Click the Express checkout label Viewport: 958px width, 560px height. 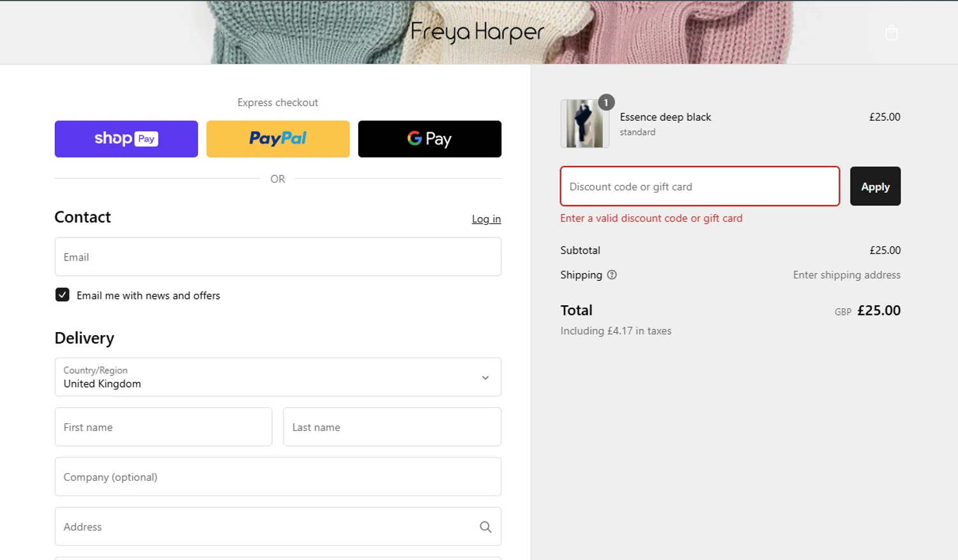(x=278, y=103)
